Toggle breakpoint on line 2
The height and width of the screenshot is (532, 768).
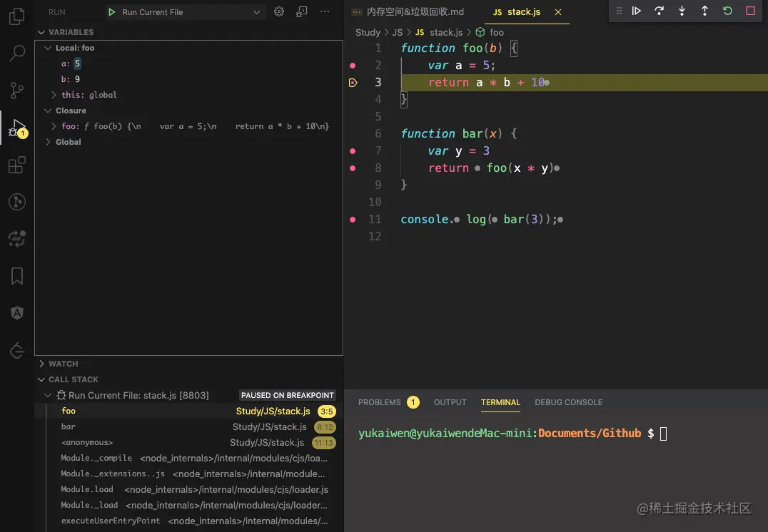[x=353, y=66]
